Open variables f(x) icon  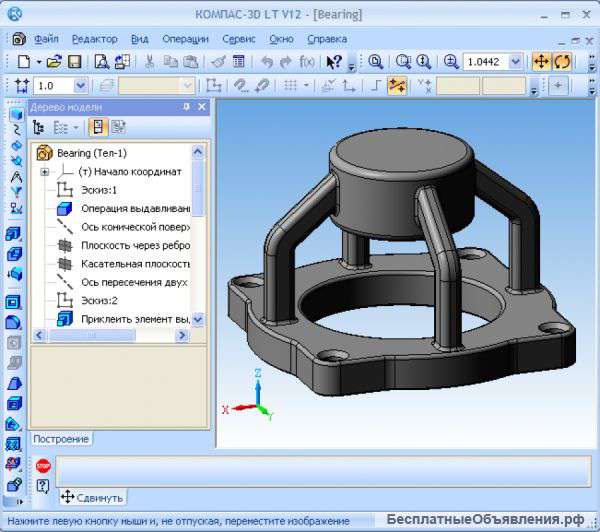coord(307,61)
